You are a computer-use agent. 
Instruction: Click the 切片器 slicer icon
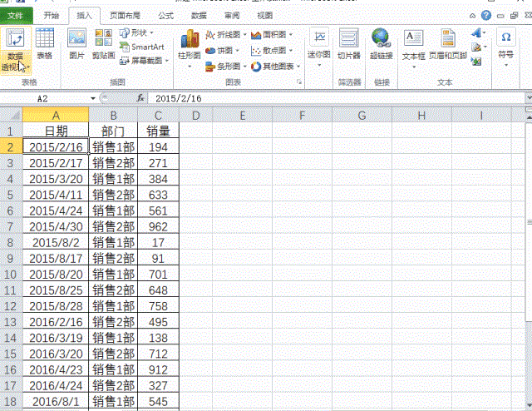(x=348, y=43)
